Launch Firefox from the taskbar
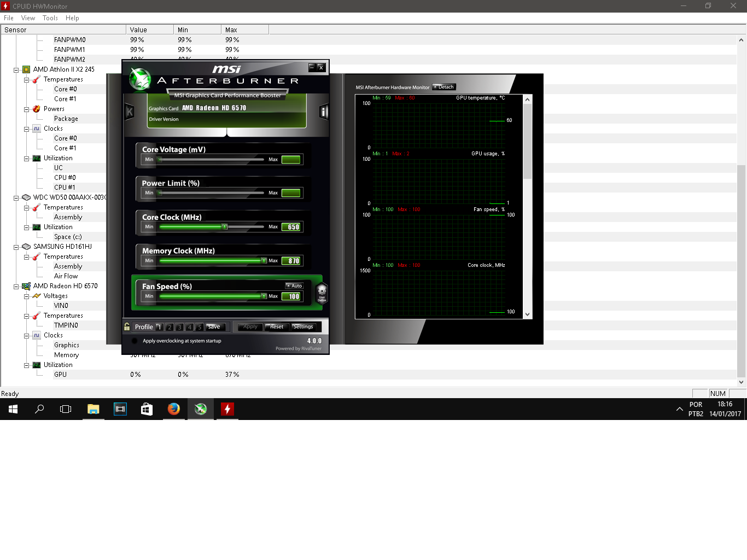This screenshot has height=560, width=747. [174, 409]
